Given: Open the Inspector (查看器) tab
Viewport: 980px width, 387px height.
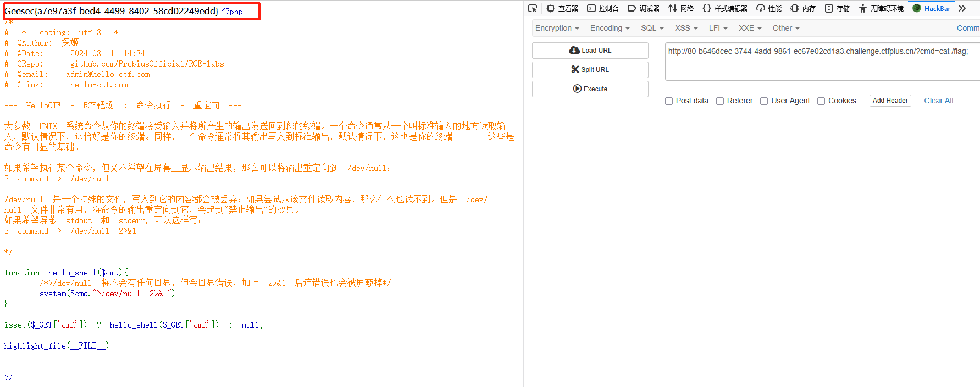Looking at the screenshot, I should [562, 8].
